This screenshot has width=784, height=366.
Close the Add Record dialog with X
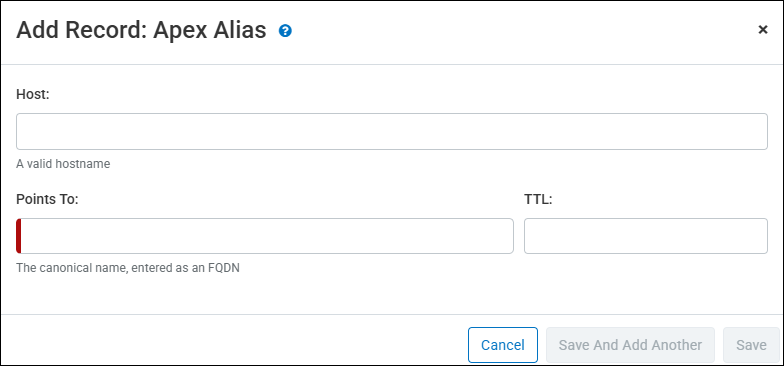(762, 30)
